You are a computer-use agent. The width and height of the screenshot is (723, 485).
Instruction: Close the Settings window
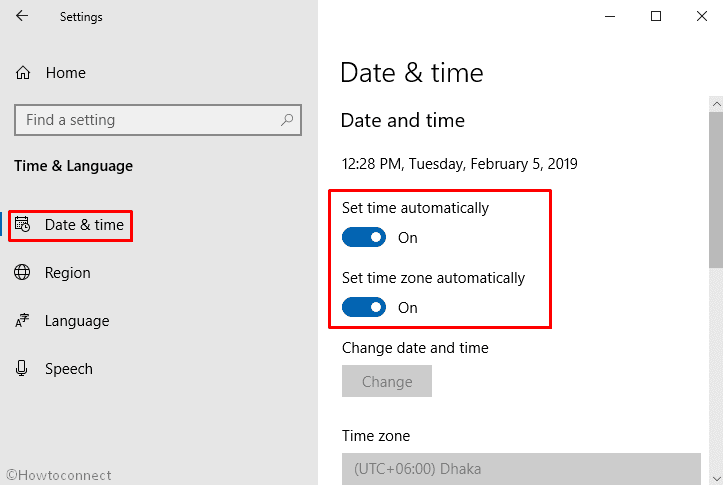pos(702,17)
